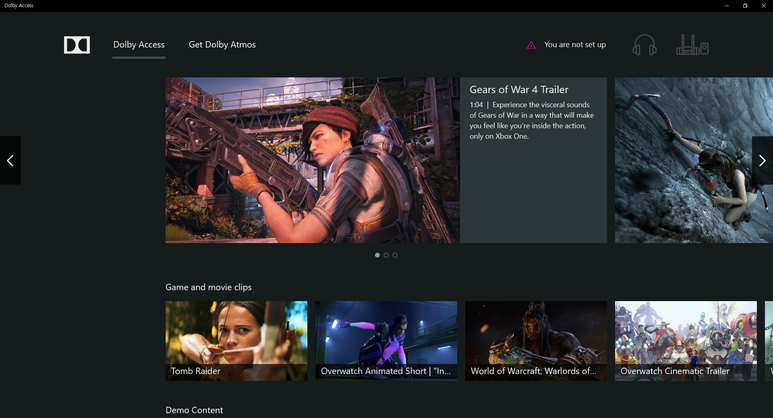Open the headphones setup icon
This screenshot has width=773, height=418.
[x=644, y=45]
